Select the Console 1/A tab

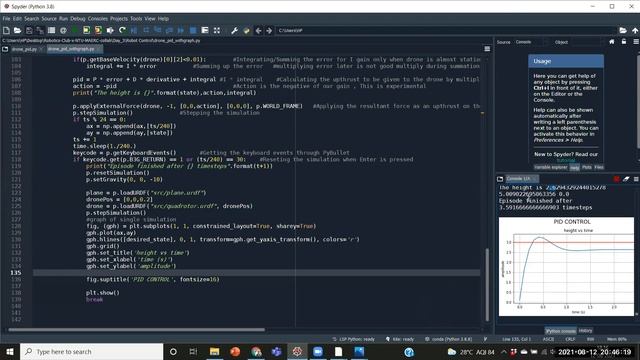(x=522, y=179)
